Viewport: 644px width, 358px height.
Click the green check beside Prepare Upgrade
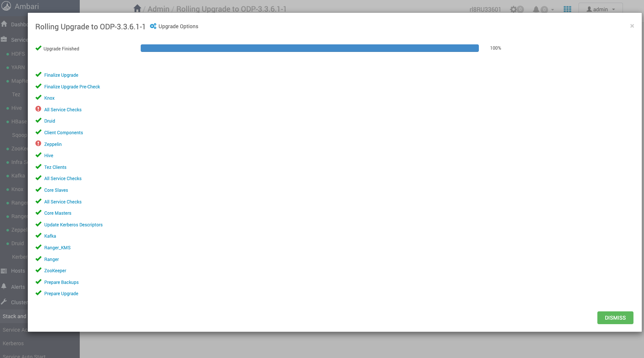(x=38, y=293)
